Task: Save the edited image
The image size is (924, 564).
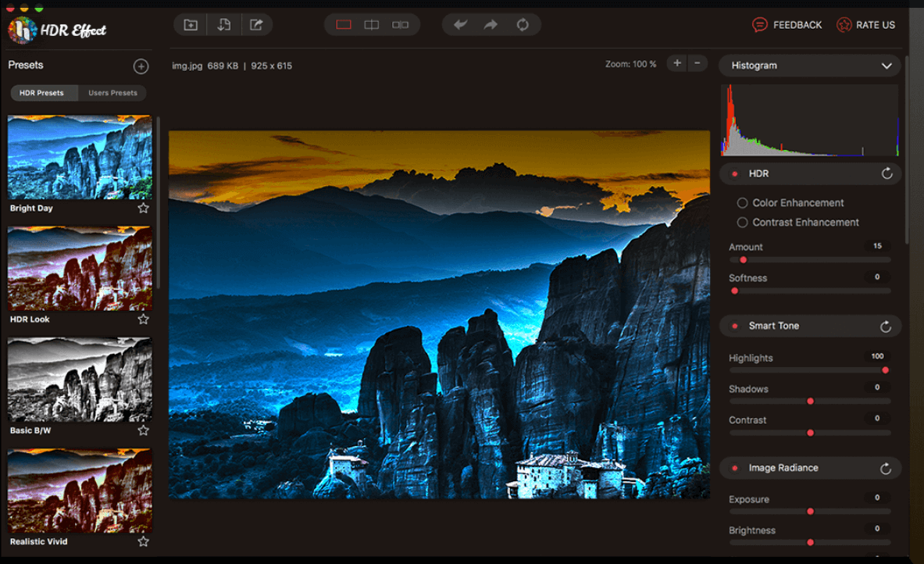Action: click(223, 24)
